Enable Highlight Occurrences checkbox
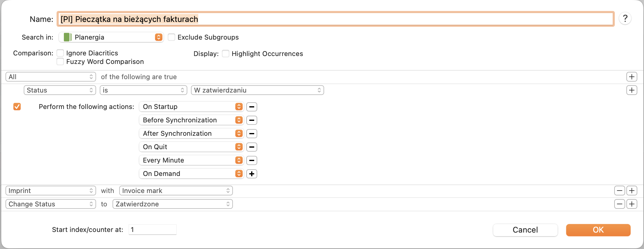The width and height of the screenshot is (644, 249). 226,54
